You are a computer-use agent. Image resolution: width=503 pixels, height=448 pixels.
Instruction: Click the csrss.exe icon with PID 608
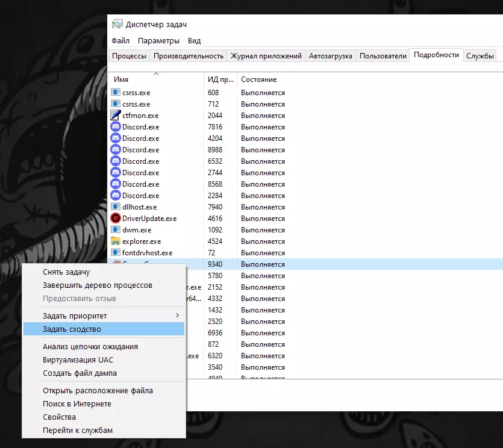116,92
